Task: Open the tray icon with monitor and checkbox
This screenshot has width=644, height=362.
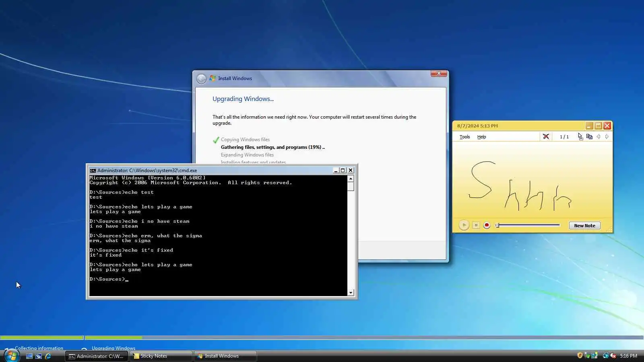Action: 594,356
